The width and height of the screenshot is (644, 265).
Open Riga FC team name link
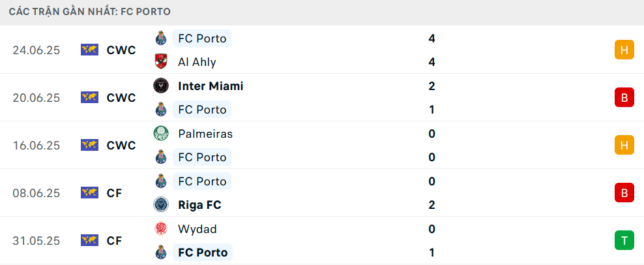pyautogui.click(x=199, y=205)
